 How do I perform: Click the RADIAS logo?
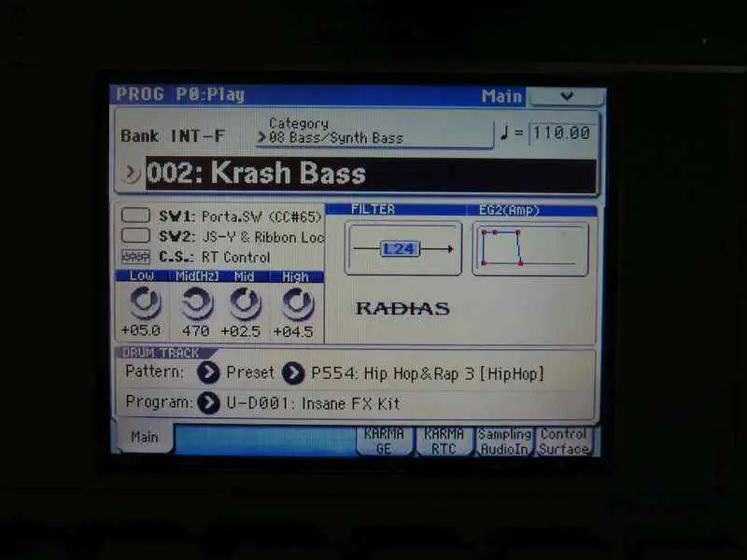[x=402, y=308]
